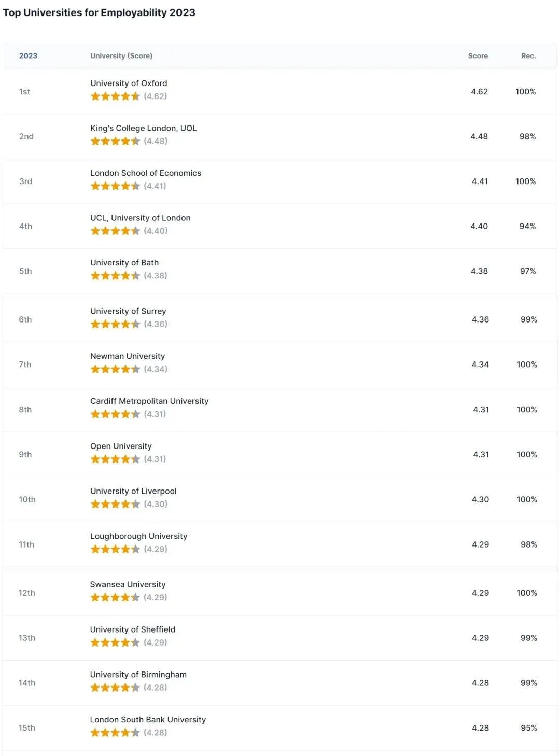The image size is (560, 756).
Task: Click the University (Score) column header
Action: 121,56
